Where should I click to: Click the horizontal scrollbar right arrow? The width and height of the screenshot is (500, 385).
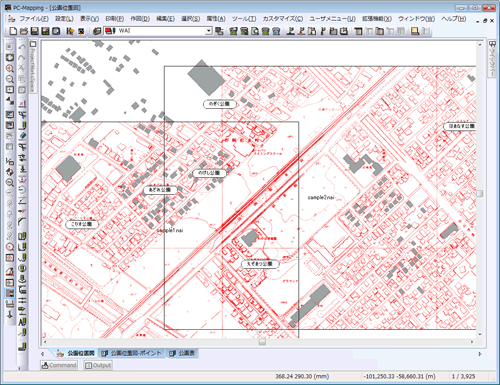coord(472,342)
